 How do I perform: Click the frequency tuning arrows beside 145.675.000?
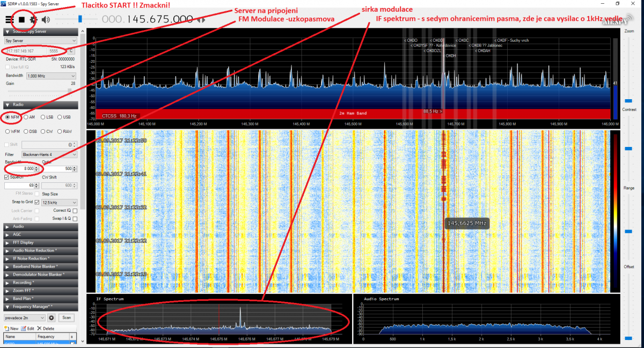pos(201,20)
